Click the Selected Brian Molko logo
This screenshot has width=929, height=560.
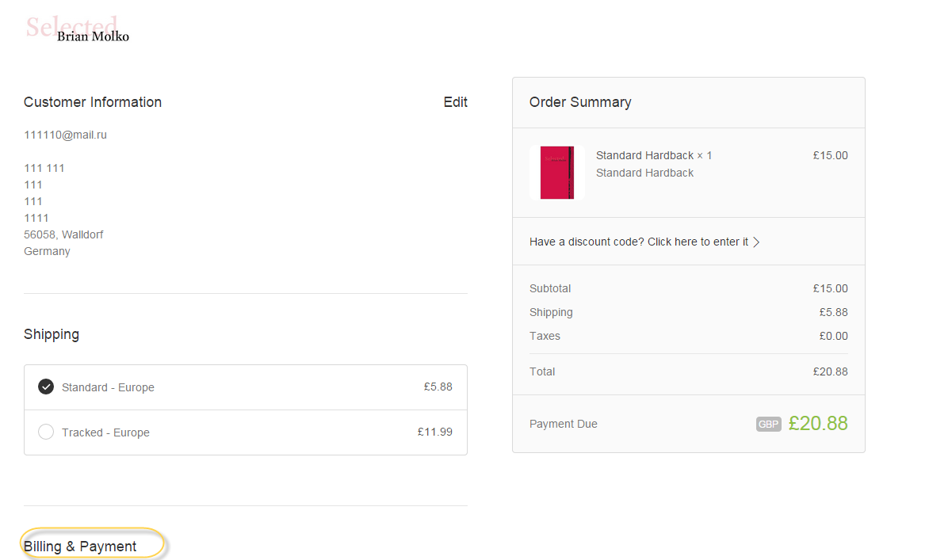(x=77, y=29)
